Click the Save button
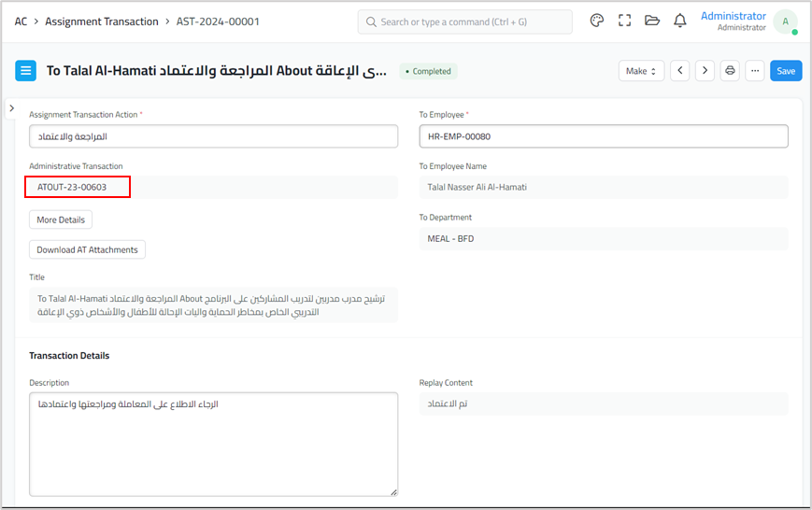The width and height of the screenshot is (812, 510). point(786,71)
